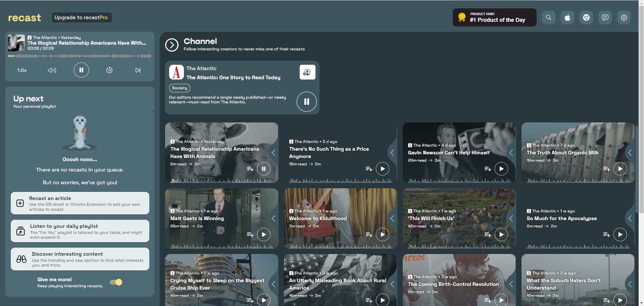Seek within the top-left player waveform bar
This screenshot has width=644, height=306.
(x=80, y=56)
